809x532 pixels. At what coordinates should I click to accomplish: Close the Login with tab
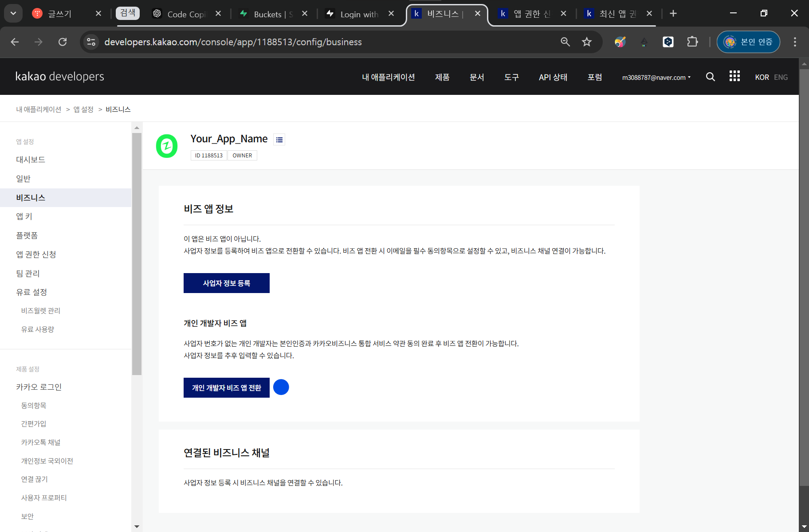(x=391, y=13)
